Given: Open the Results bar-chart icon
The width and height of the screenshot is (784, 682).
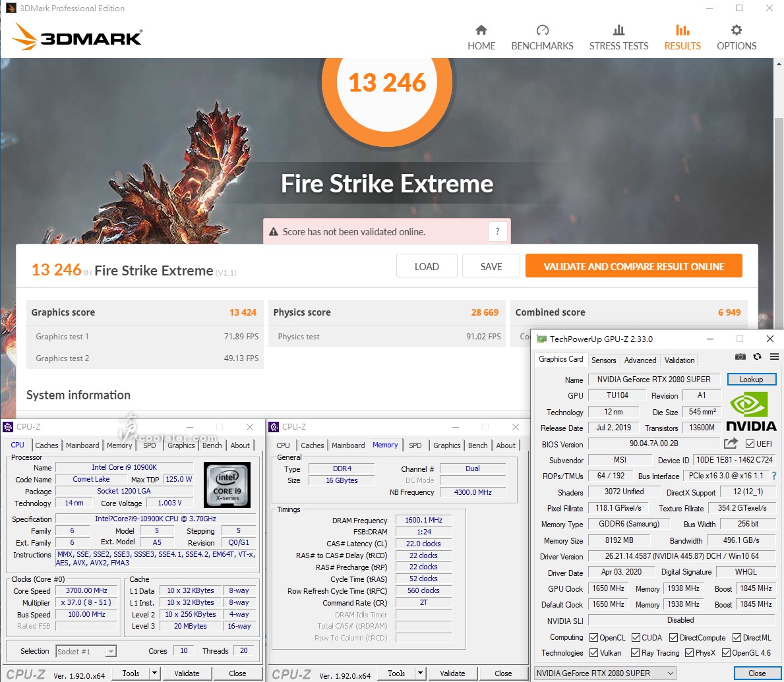Looking at the screenshot, I should coord(682,30).
